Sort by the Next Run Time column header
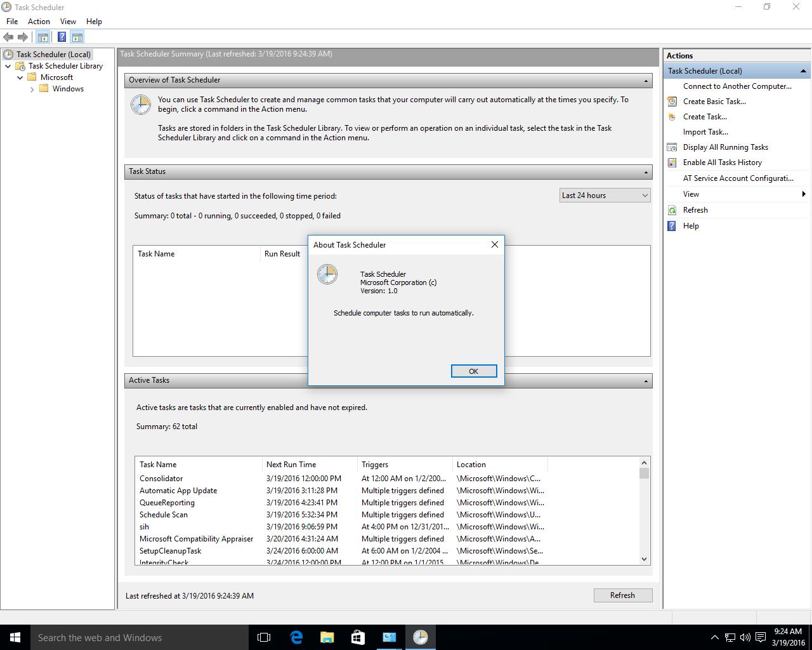Screen dimensions: 812x650 click(310, 465)
